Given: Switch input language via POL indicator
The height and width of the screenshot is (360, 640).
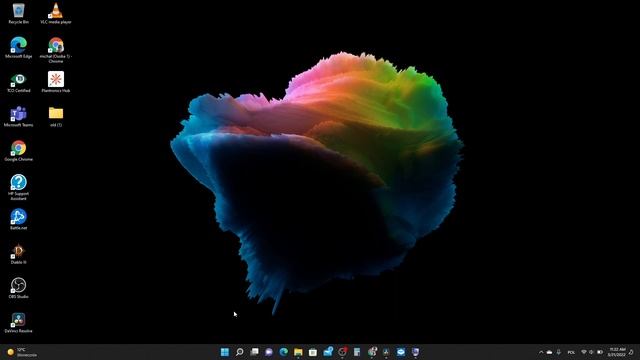Looking at the screenshot, I should click(571, 352).
